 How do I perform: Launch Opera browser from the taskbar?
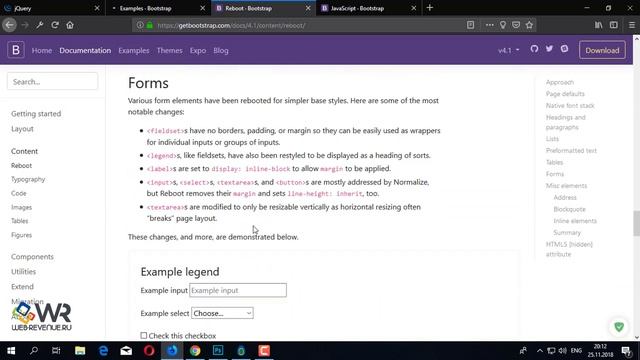click(149, 351)
